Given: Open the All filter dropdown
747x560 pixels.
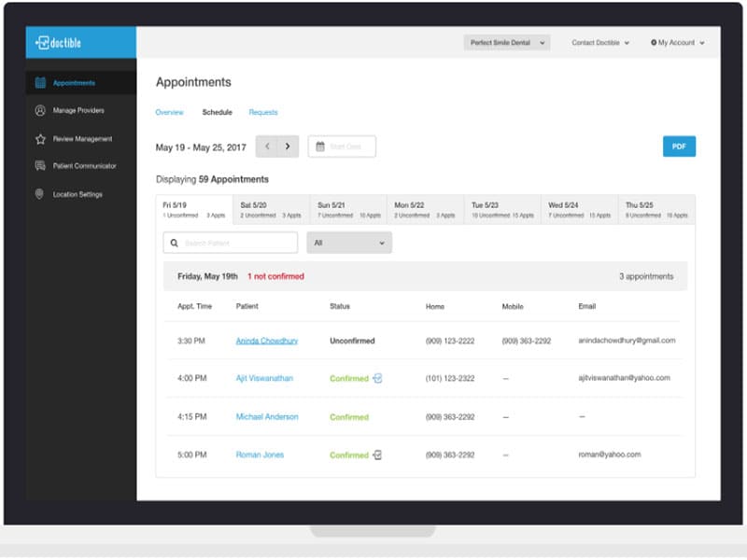Looking at the screenshot, I should [x=349, y=243].
